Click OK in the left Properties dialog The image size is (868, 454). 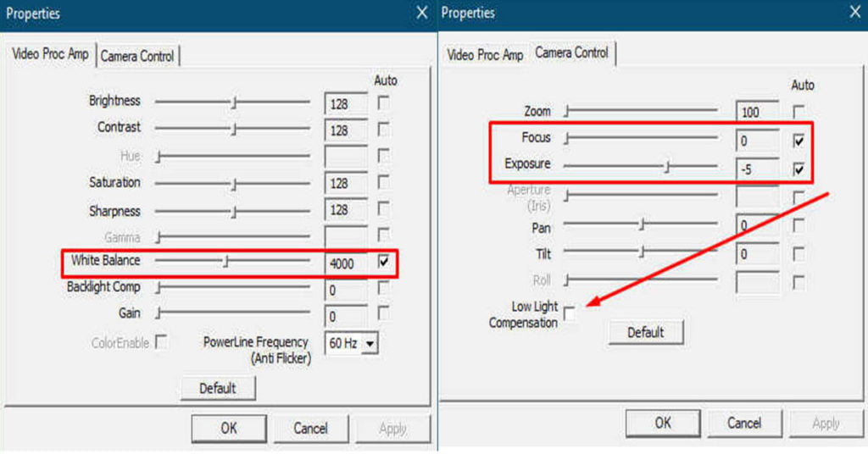[x=229, y=429]
